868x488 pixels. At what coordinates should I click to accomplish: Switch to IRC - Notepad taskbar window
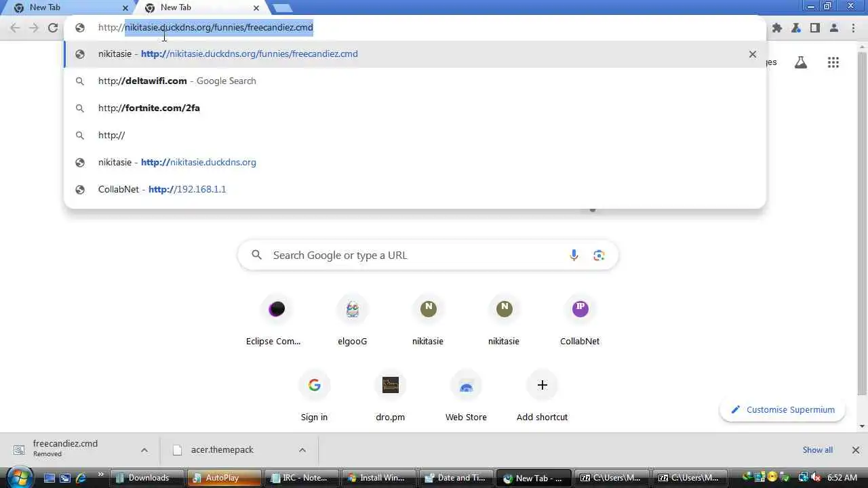pyautogui.click(x=302, y=478)
